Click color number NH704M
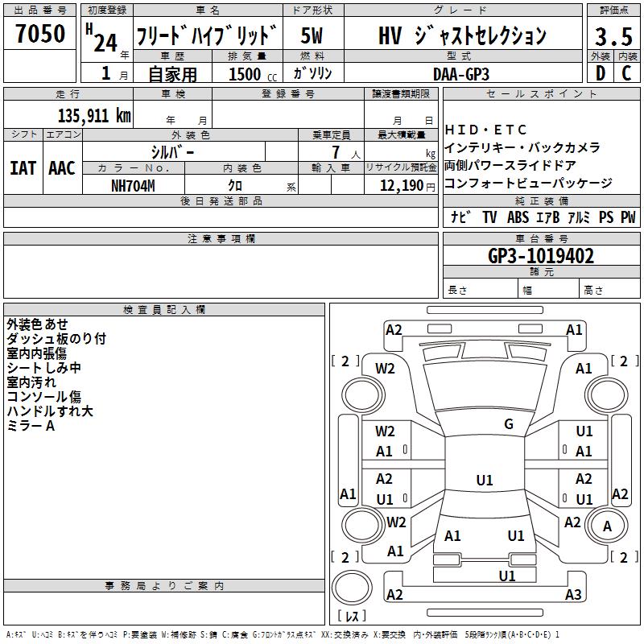The image size is (644, 644). click(133, 186)
